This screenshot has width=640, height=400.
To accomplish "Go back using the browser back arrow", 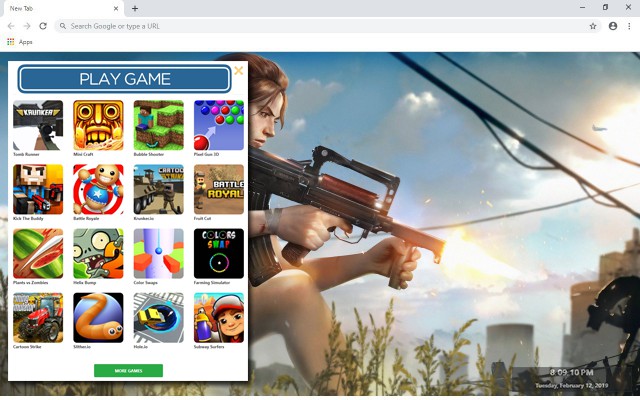I will (x=11, y=26).
